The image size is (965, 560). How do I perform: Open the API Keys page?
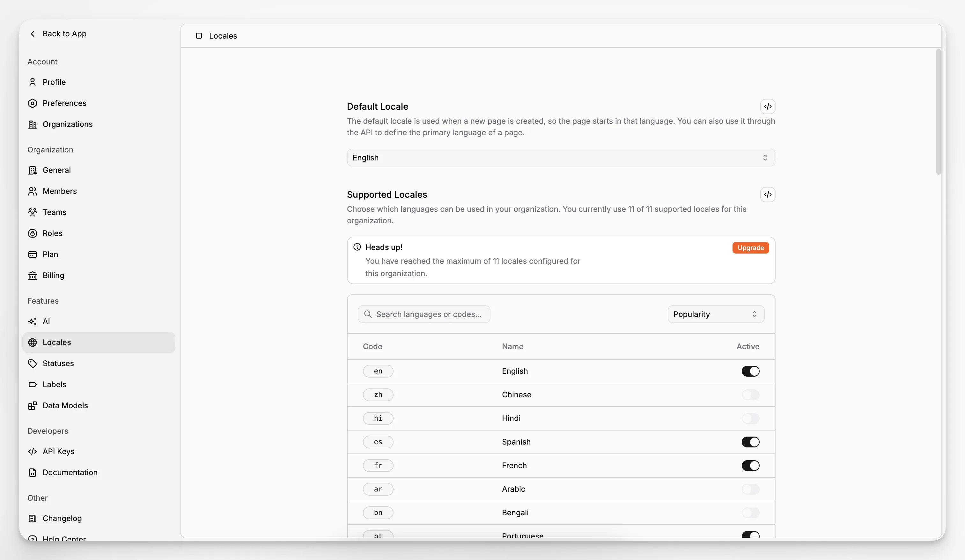tap(99, 452)
